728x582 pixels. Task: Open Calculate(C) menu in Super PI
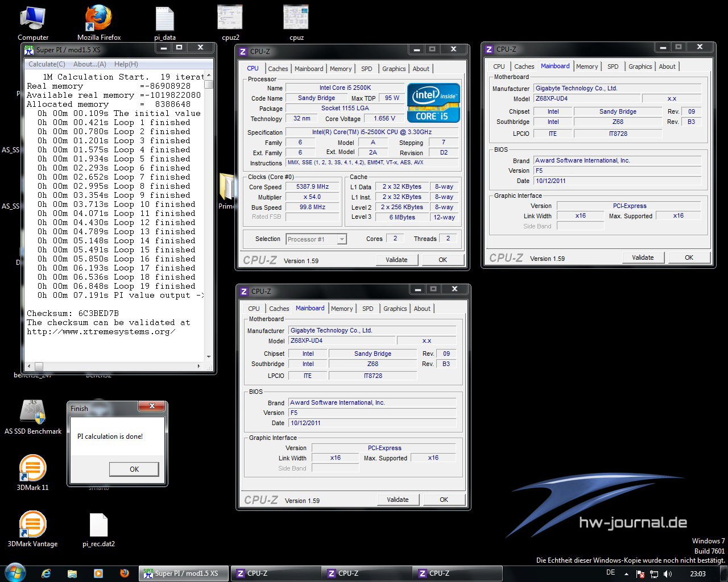(47, 64)
